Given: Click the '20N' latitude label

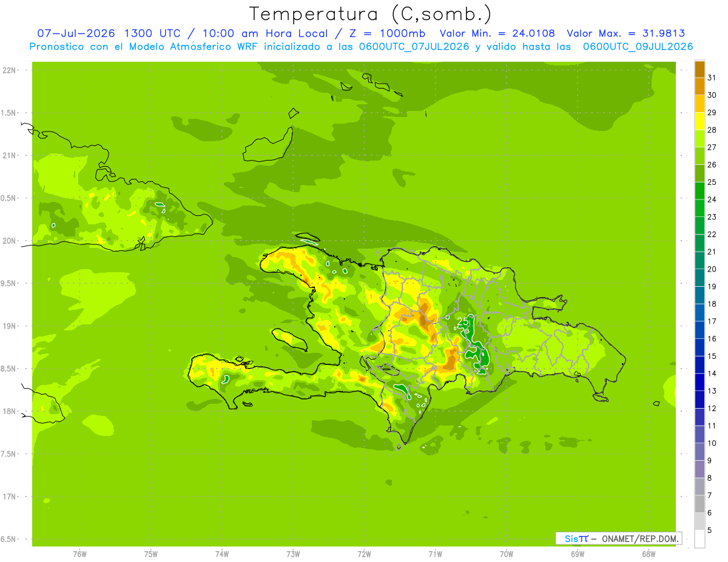Looking at the screenshot, I should (10, 241).
